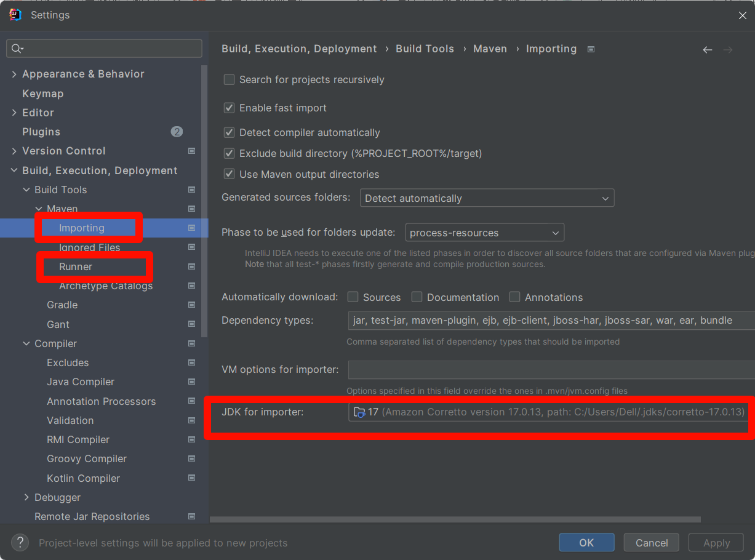Open the Plugins settings page
Viewport: 755px width, 560px height.
(41, 132)
